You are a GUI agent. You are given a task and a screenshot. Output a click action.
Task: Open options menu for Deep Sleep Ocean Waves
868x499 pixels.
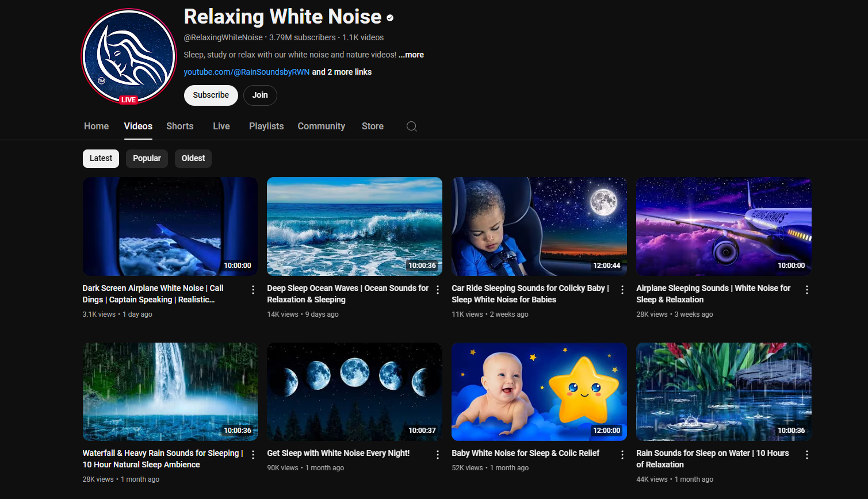click(438, 290)
